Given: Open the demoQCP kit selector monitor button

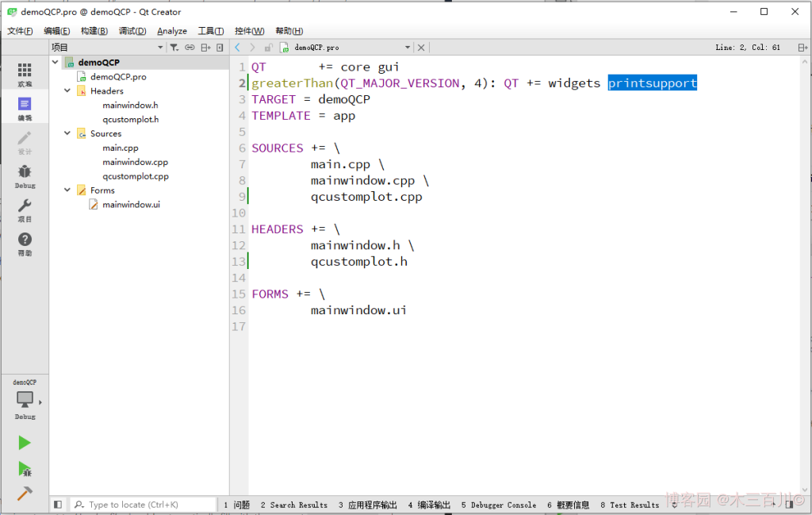Looking at the screenshot, I should [25, 400].
